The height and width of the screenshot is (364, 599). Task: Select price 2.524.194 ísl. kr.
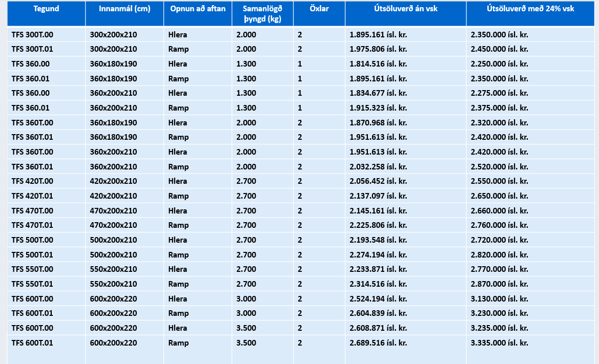pyautogui.click(x=378, y=299)
